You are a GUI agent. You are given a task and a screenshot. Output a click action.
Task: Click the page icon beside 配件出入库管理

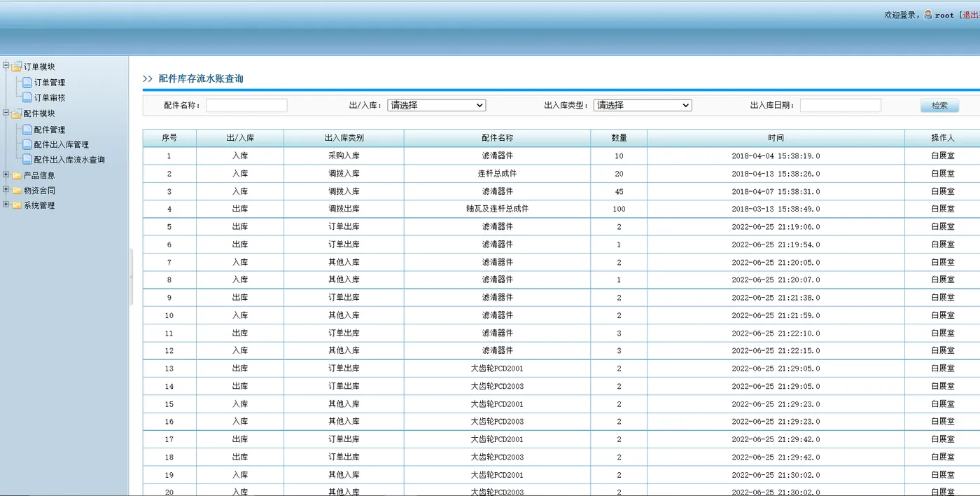27,144
